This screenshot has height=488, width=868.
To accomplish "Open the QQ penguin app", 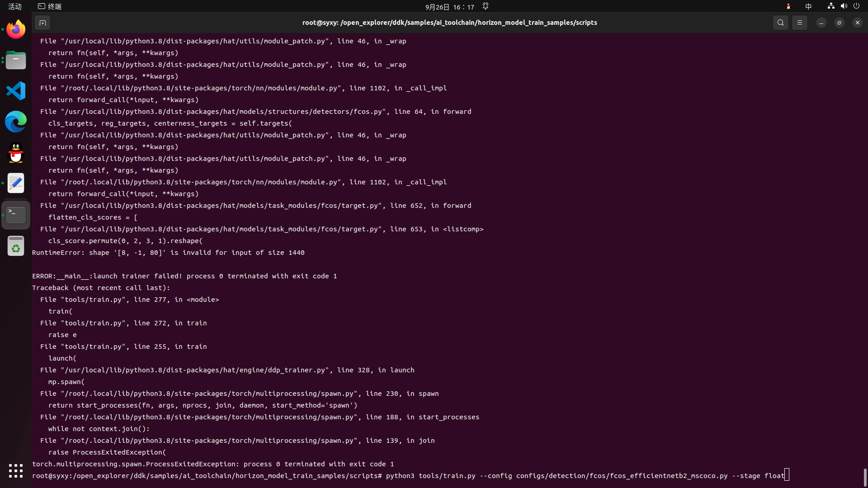I will coord(16,153).
